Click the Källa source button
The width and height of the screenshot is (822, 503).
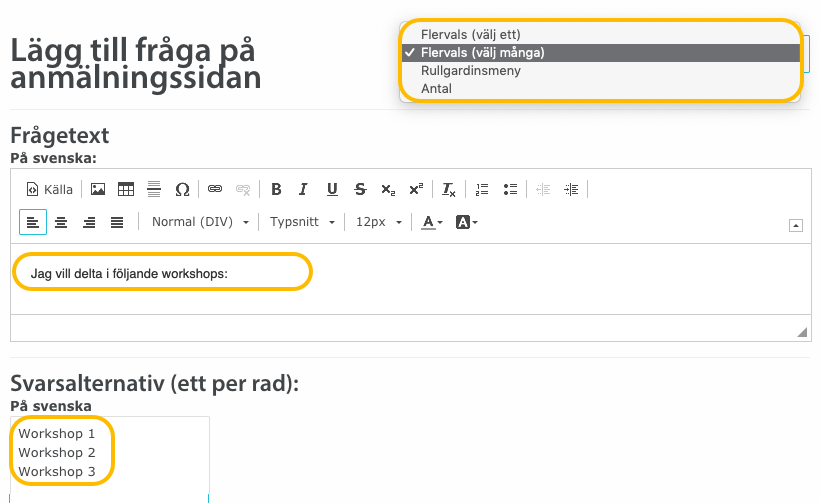49,189
